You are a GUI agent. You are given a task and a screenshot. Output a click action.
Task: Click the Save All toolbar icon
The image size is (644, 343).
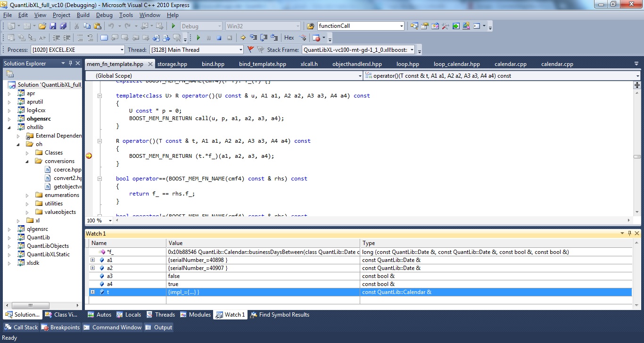tap(63, 26)
